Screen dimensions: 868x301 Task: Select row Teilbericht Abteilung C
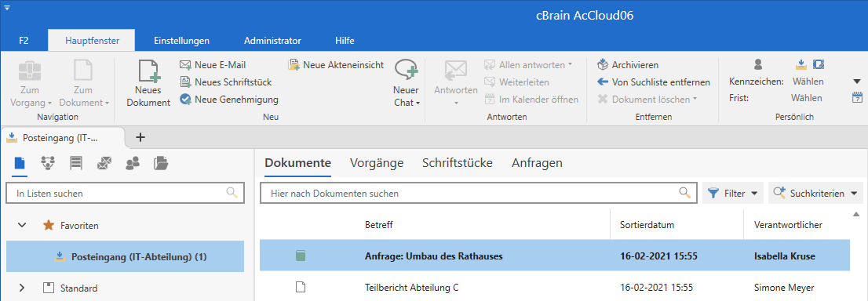point(555,288)
